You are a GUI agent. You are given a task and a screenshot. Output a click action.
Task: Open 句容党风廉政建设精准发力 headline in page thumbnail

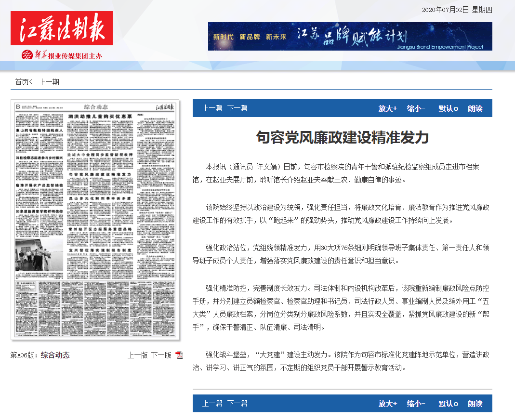coord(100,174)
